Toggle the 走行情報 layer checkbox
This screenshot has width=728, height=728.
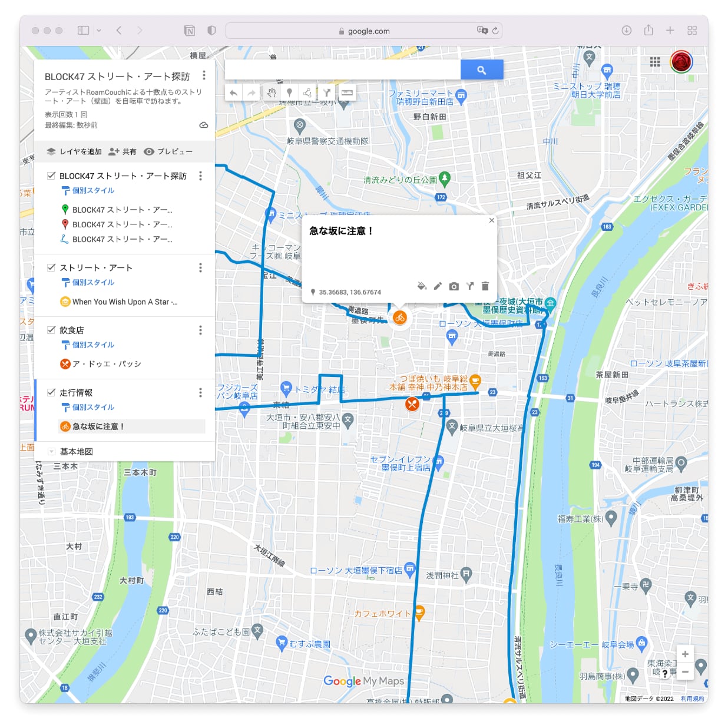coord(51,392)
